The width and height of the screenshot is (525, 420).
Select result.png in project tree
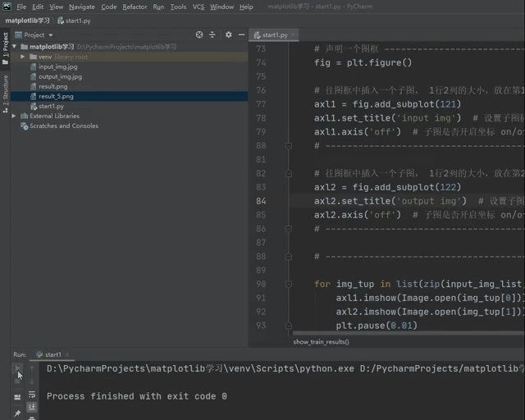click(x=52, y=86)
